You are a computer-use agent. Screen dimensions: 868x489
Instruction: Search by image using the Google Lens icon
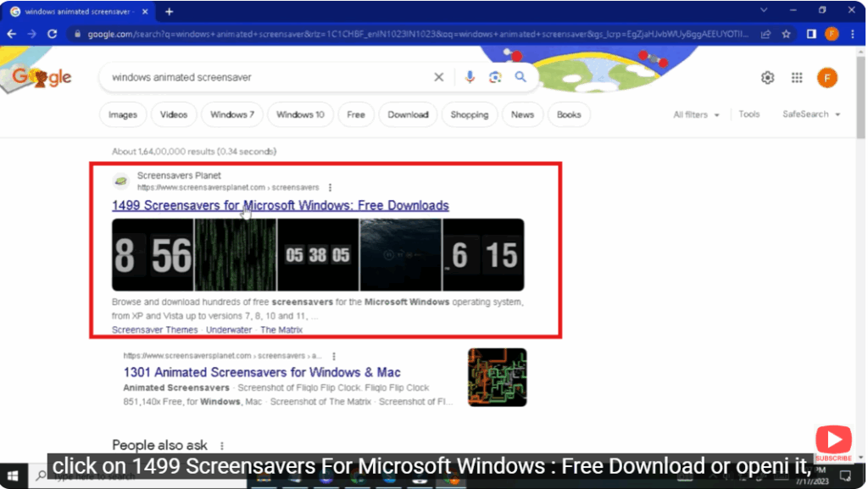495,76
